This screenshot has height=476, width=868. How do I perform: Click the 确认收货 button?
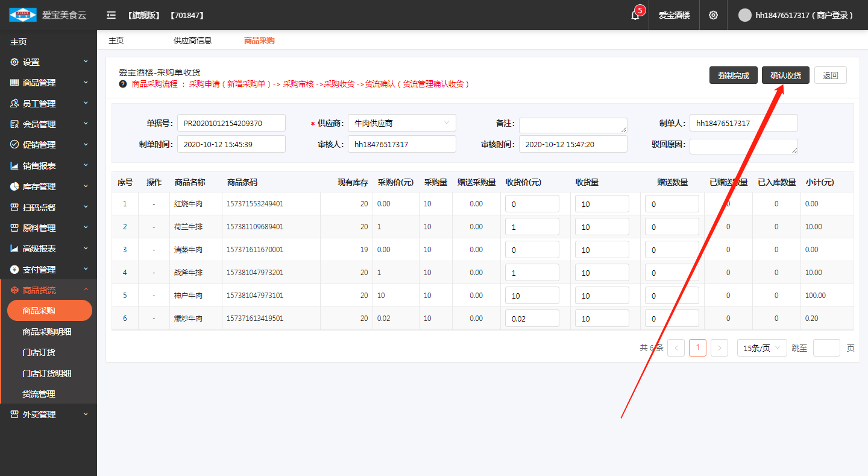[785, 75]
